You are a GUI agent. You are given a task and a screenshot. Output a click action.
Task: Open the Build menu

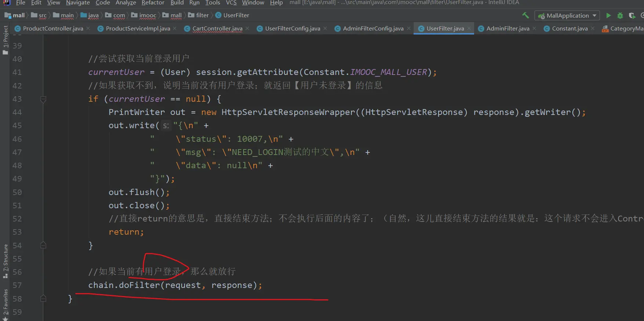(x=177, y=3)
